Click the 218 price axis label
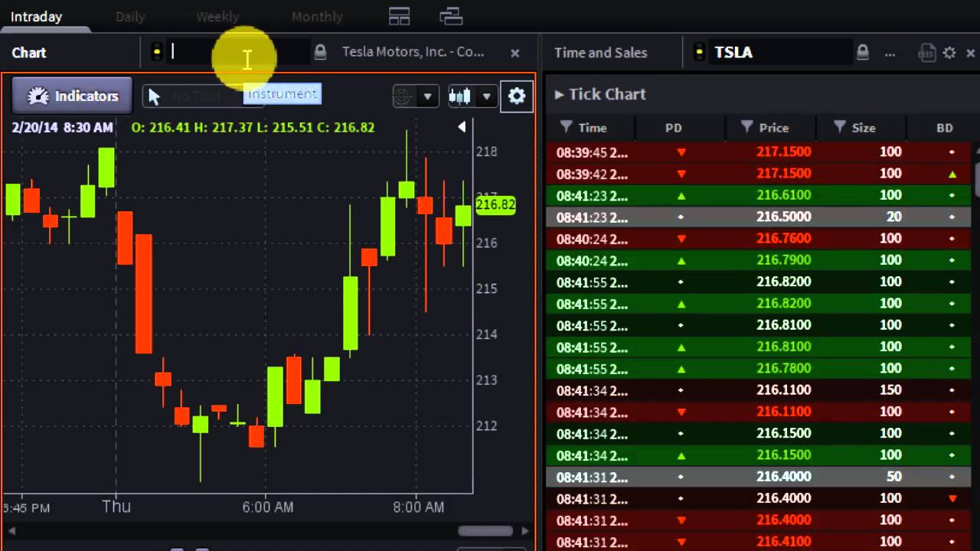The width and height of the screenshot is (980, 551). point(487,152)
